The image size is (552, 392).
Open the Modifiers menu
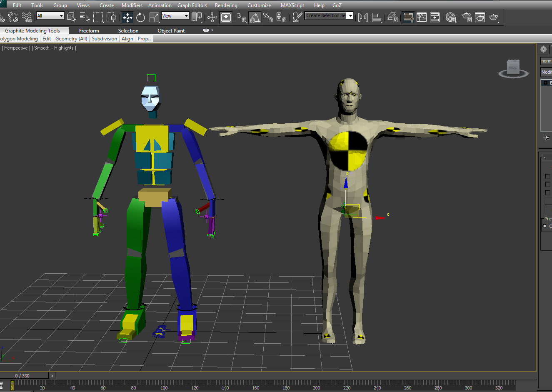(x=132, y=5)
